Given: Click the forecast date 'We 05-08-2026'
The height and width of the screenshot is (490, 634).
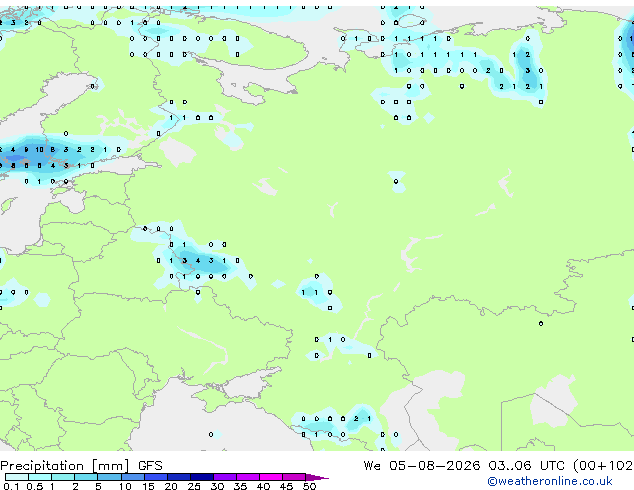Looking at the screenshot, I should point(422,466).
